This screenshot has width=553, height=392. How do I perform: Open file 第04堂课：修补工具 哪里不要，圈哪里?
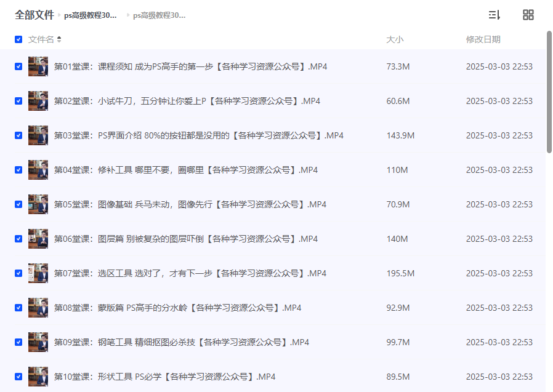click(x=186, y=170)
